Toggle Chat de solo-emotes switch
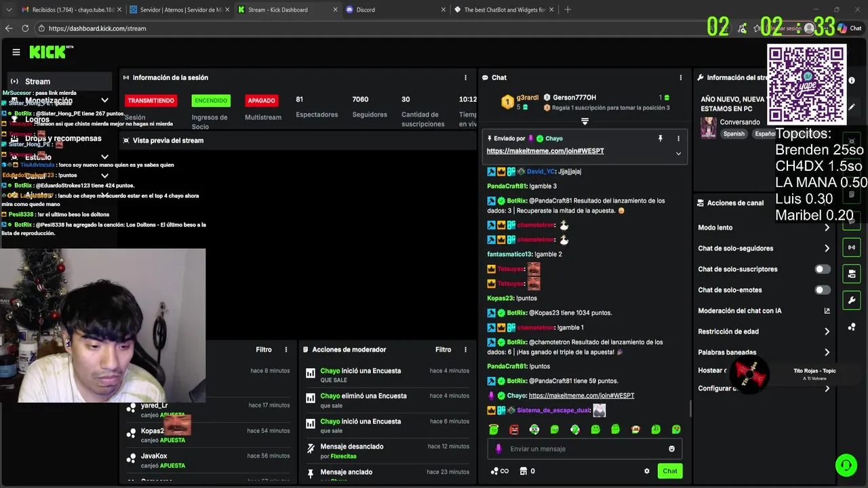868x488 pixels. pyautogui.click(x=822, y=290)
